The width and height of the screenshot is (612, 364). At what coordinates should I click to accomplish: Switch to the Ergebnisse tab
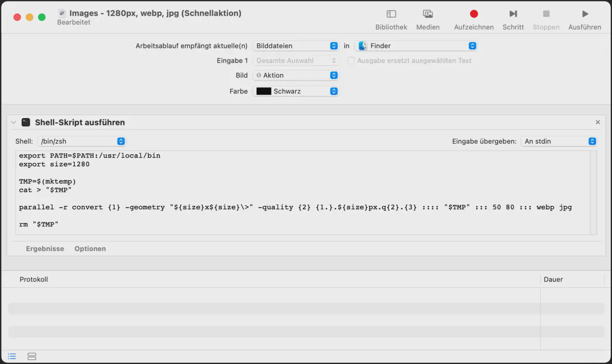click(x=45, y=249)
